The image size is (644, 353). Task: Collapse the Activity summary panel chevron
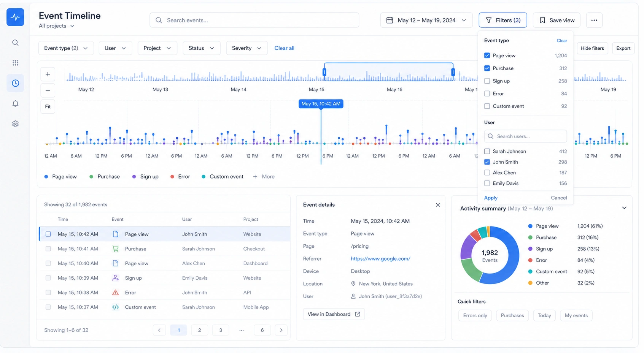coord(624,208)
